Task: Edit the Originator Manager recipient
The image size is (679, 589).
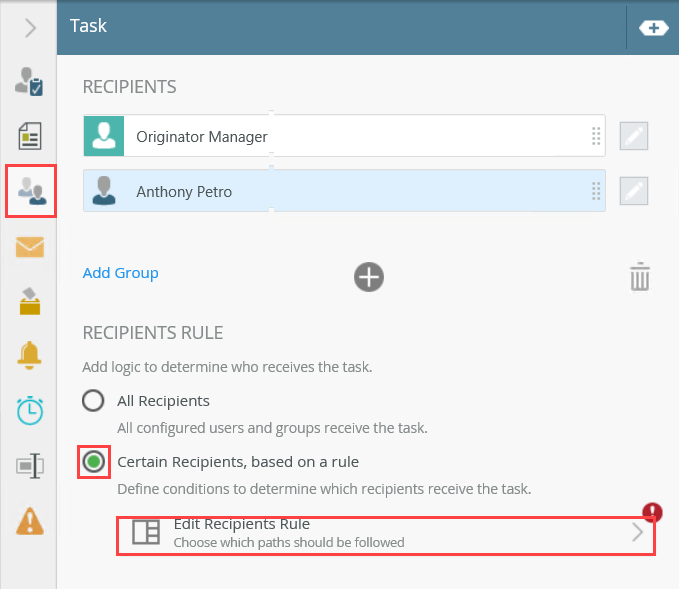Action: (x=634, y=137)
